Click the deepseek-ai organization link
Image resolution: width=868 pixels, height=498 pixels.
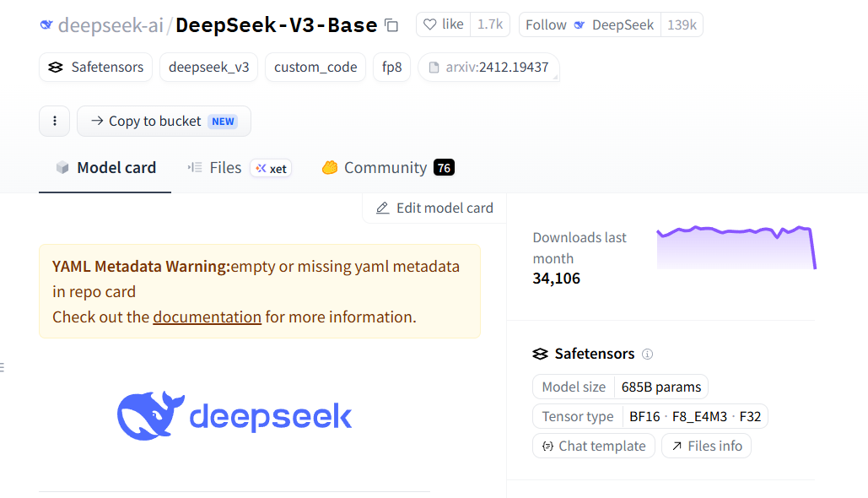point(111,25)
